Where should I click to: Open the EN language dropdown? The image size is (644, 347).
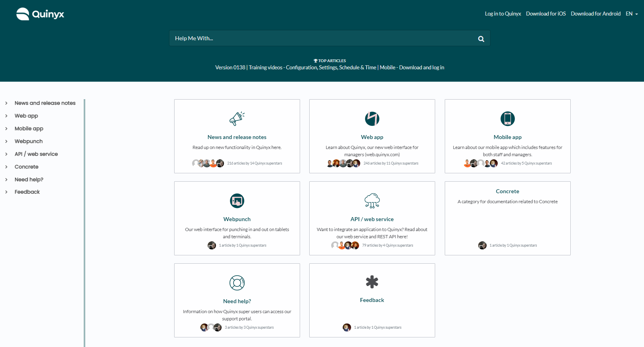click(632, 14)
